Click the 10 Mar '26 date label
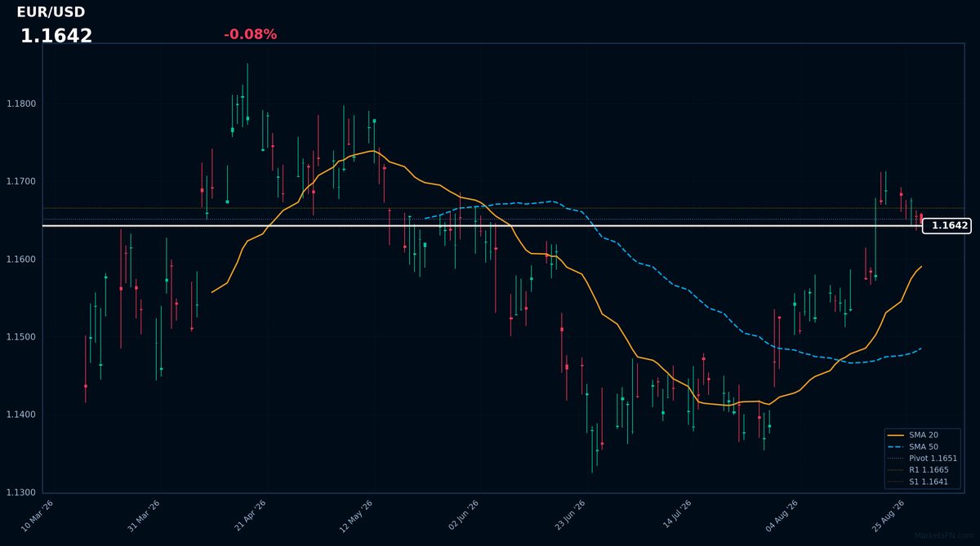This screenshot has width=980, height=546. tap(38, 516)
